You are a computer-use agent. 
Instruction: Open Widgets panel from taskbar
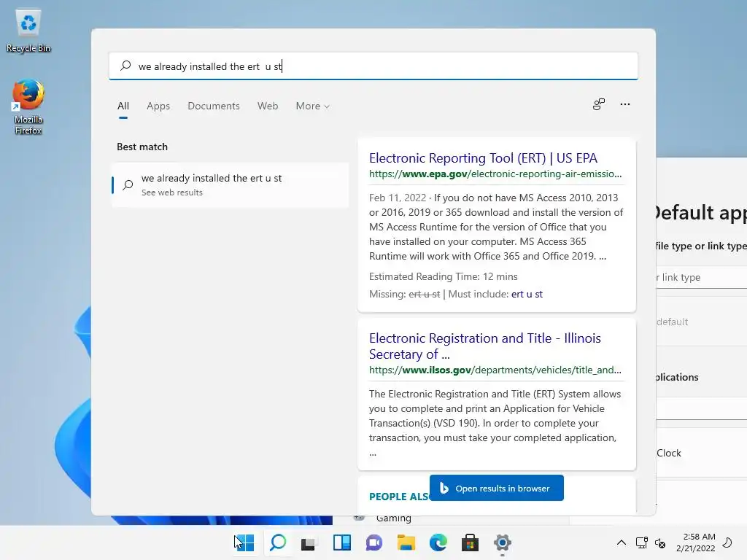pos(341,542)
